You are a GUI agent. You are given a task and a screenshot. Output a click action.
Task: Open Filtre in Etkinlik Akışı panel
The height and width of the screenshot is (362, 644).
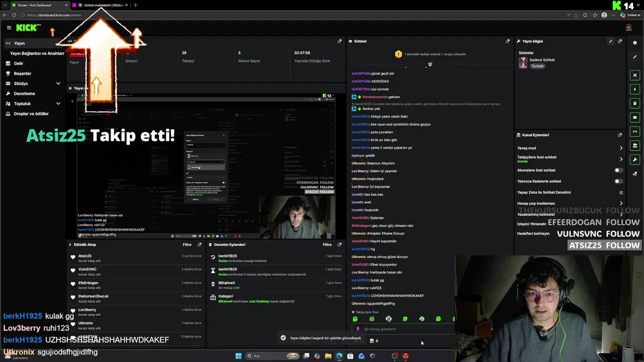187,244
